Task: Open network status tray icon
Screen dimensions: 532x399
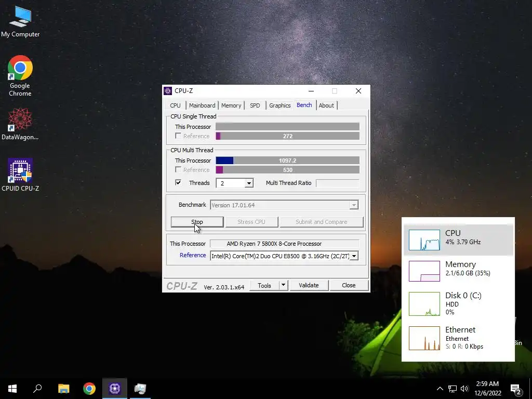Action: pos(453,389)
